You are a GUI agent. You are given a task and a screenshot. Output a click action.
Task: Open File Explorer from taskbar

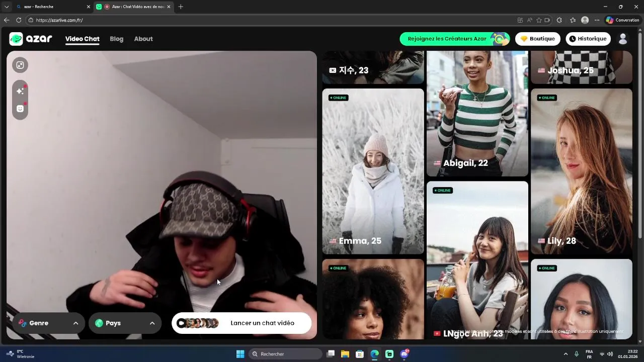point(345,354)
